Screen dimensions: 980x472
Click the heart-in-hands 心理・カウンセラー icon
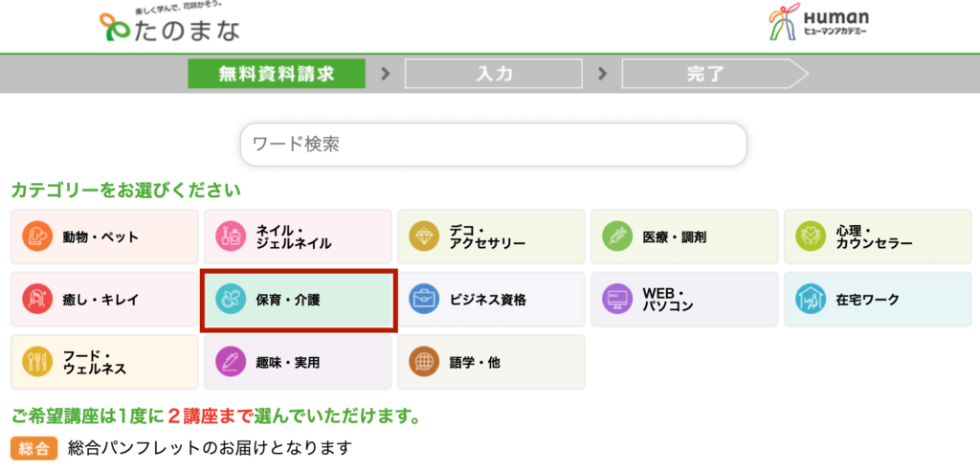coord(808,236)
